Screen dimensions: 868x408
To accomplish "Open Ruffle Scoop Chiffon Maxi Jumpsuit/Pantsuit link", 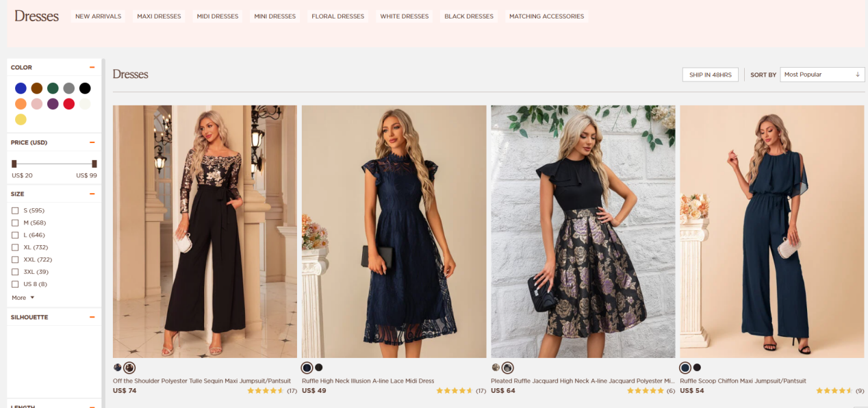I will pyautogui.click(x=743, y=381).
